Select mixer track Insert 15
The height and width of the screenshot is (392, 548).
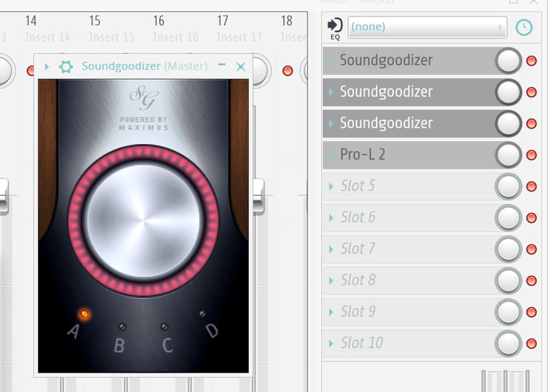click(x=111, y=36)
